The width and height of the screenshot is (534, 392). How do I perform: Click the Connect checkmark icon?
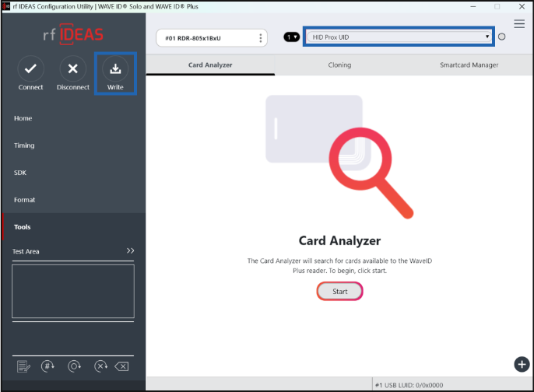pos(30,68)
